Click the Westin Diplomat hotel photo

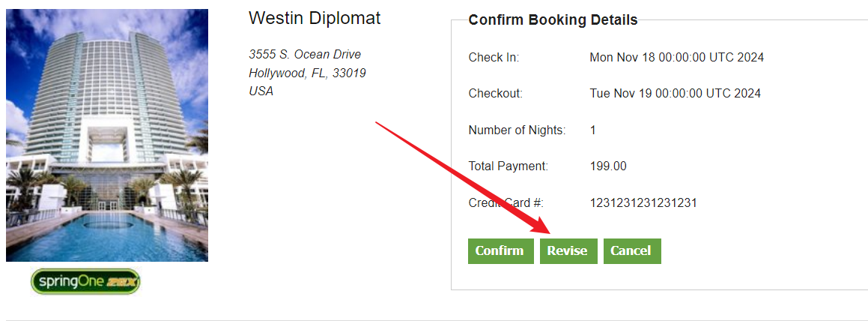click(107, 135)
